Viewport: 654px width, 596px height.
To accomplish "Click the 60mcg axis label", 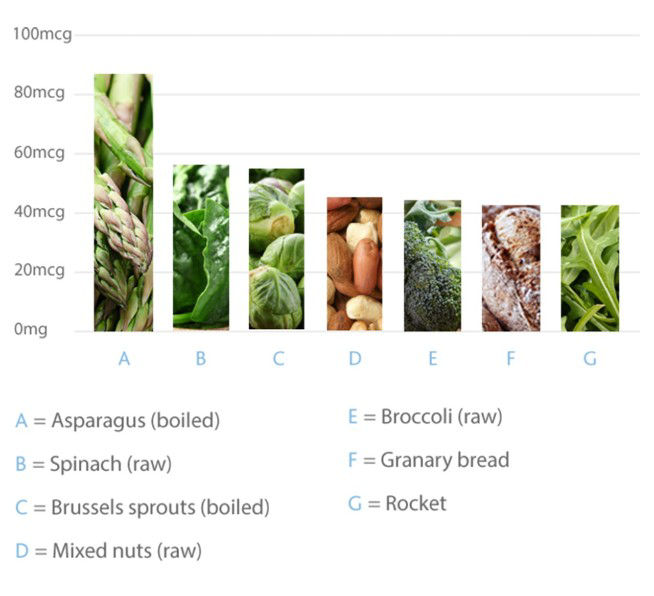I will pyautogui.click(x=38, y=153).
